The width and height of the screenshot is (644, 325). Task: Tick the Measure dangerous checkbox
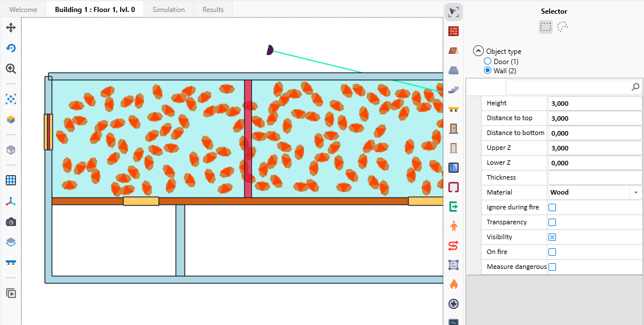[x=552, y=267]
